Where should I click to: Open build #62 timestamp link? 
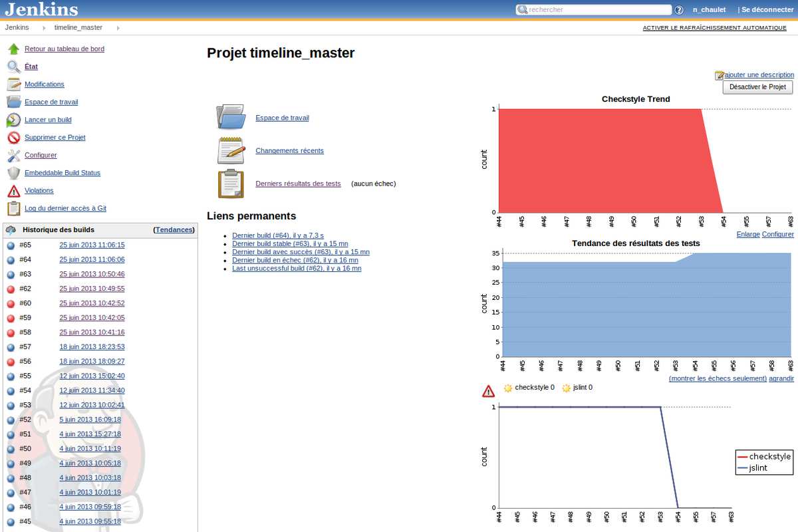click(x=92, y=289)
